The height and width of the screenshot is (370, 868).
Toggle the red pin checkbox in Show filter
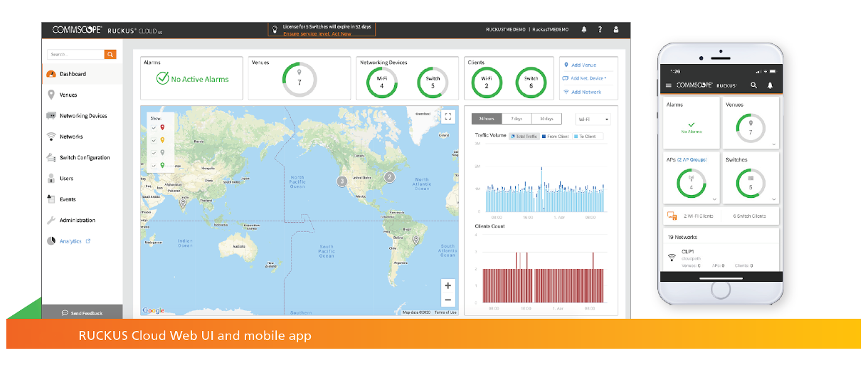tap(153, 128)
